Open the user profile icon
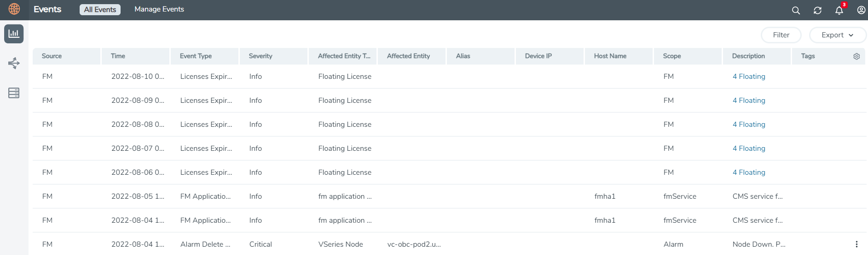Image resolution: width=868 pixels, height=255 pixels. pyautogui.click(x=861, y=10)
